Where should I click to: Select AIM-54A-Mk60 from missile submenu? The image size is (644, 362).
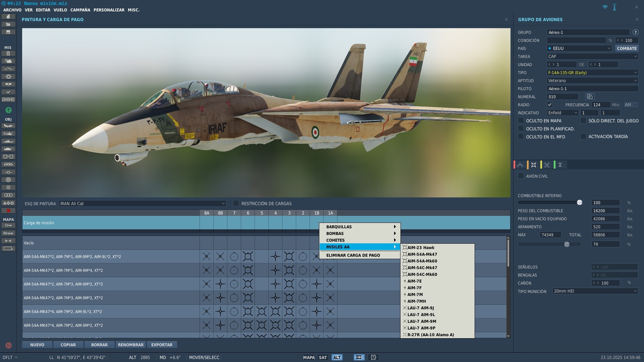click(422, 261)
